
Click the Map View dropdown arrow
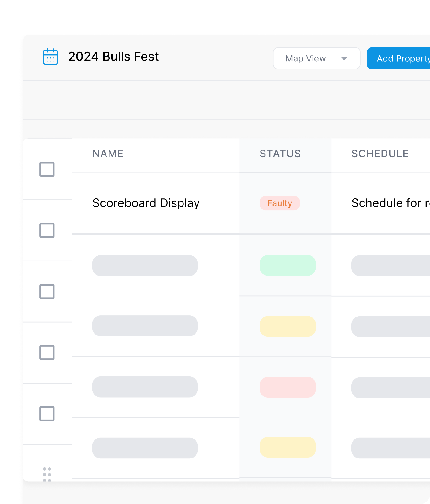coord(344,59)
